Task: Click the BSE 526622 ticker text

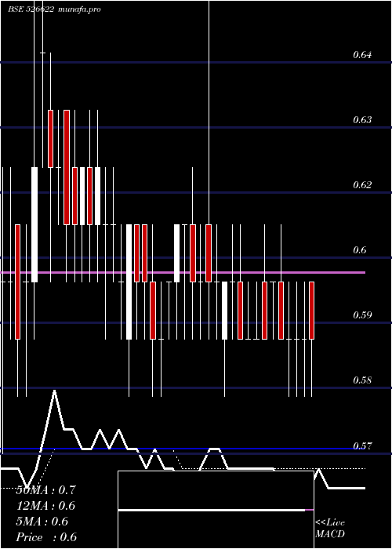Action: click(x=31, y=9)
